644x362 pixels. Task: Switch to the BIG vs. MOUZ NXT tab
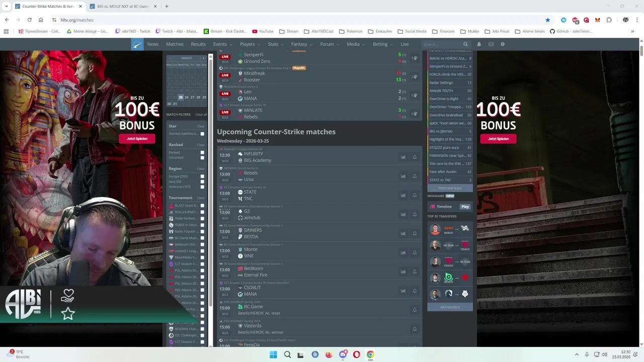pos(123,7)
